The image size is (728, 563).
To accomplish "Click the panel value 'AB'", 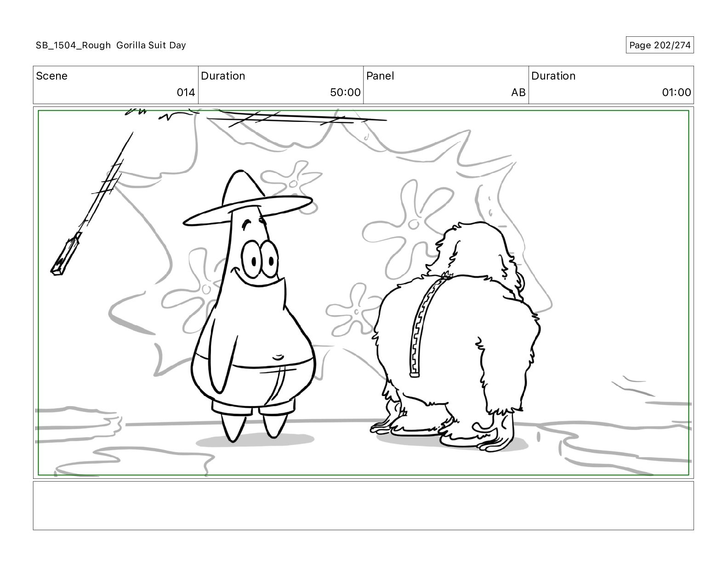I will (518, 92).
